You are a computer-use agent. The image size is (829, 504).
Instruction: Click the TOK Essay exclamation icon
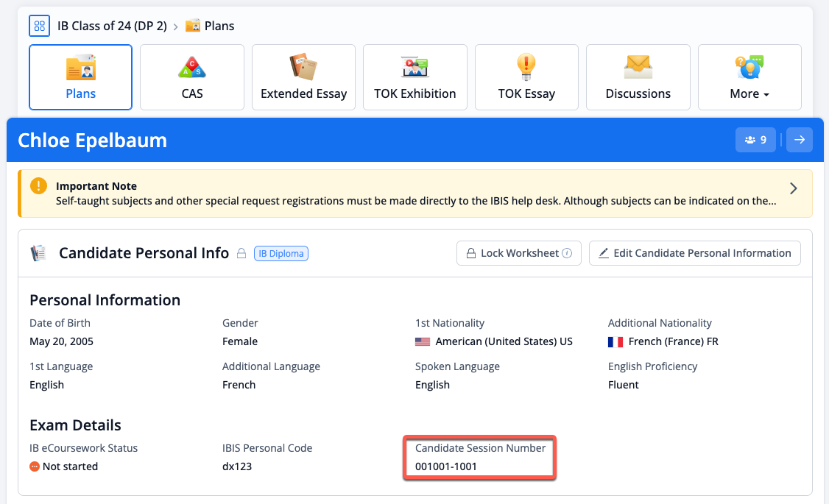coord(526,66)
